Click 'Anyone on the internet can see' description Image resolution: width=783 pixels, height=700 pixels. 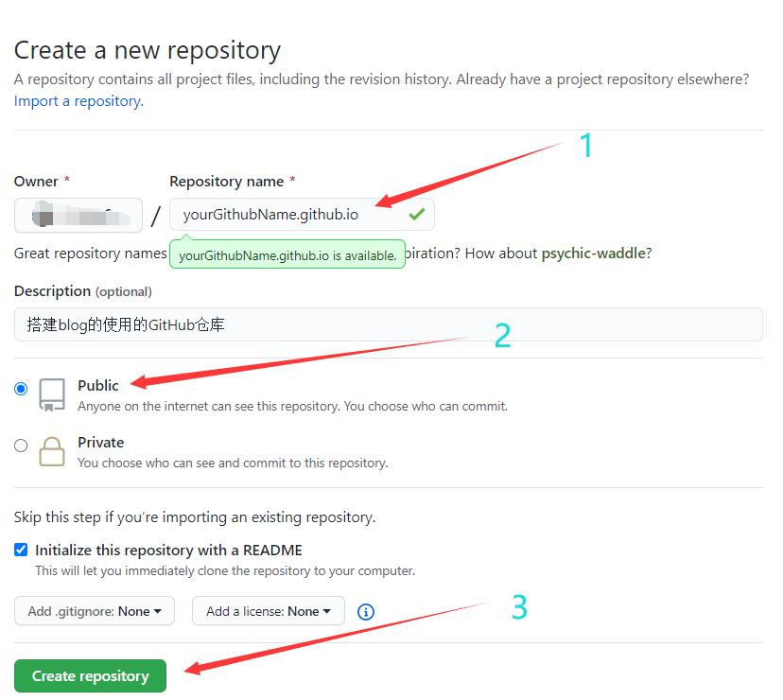(292, 406)
